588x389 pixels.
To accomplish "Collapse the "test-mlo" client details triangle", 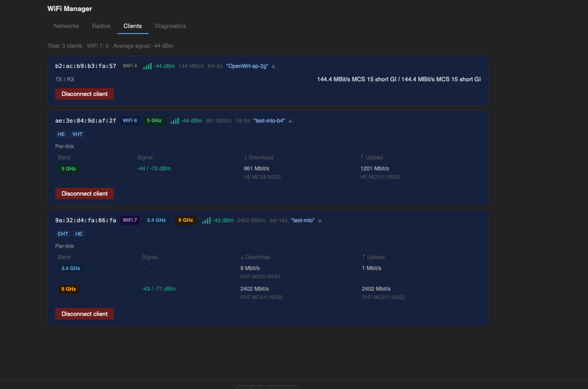I will [320, 220].
